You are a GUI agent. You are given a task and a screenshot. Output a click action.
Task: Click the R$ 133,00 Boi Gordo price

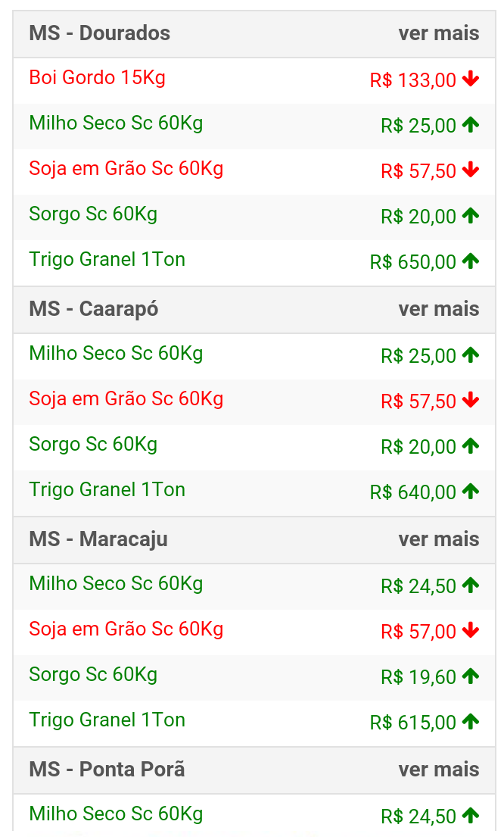[412, 80]
